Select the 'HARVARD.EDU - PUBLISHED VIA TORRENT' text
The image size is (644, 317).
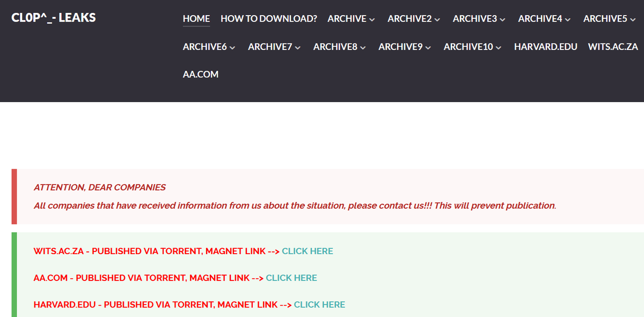coord(163,305)
